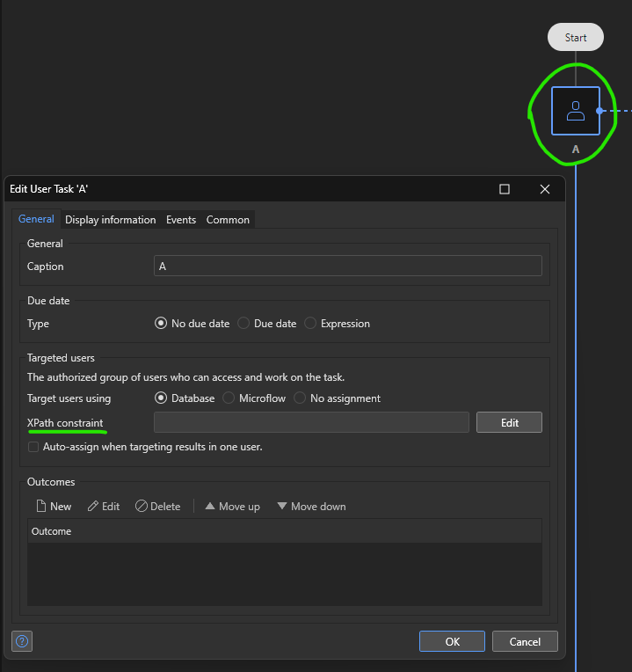The width and height of the screenshot is (632, 672).
Task: Click Delete in the Outcomes toolbar
Action: [157, 506]
